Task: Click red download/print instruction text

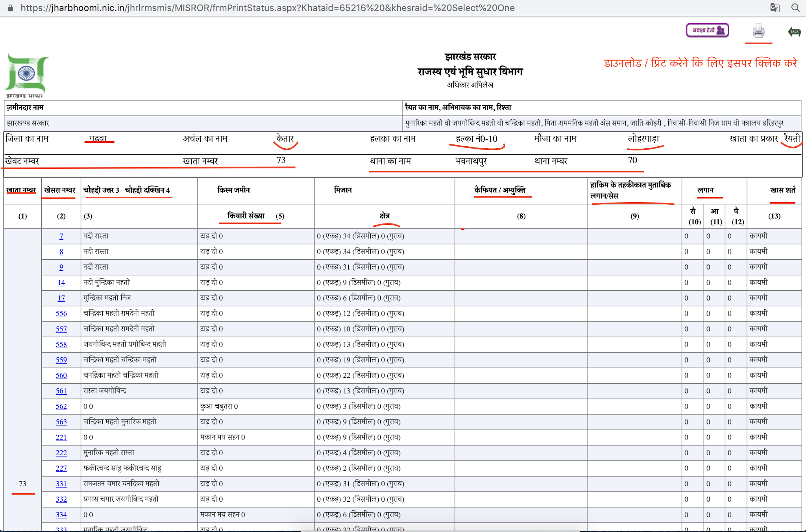Action: tap(700, 63)
